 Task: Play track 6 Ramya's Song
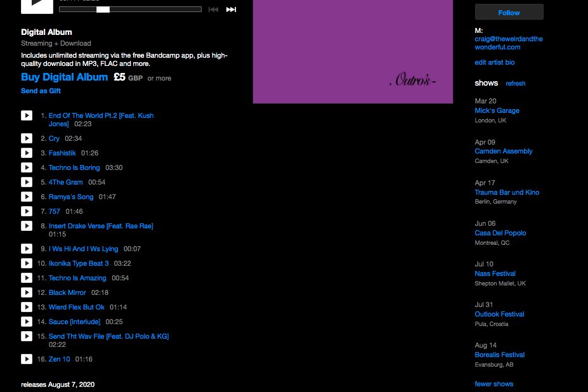(27, 197)
